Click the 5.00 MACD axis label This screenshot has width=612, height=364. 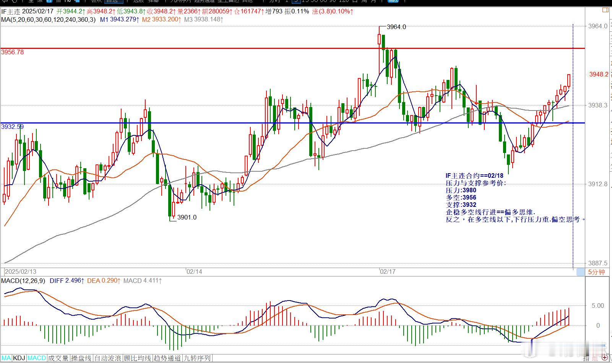(x=598, y=306)
